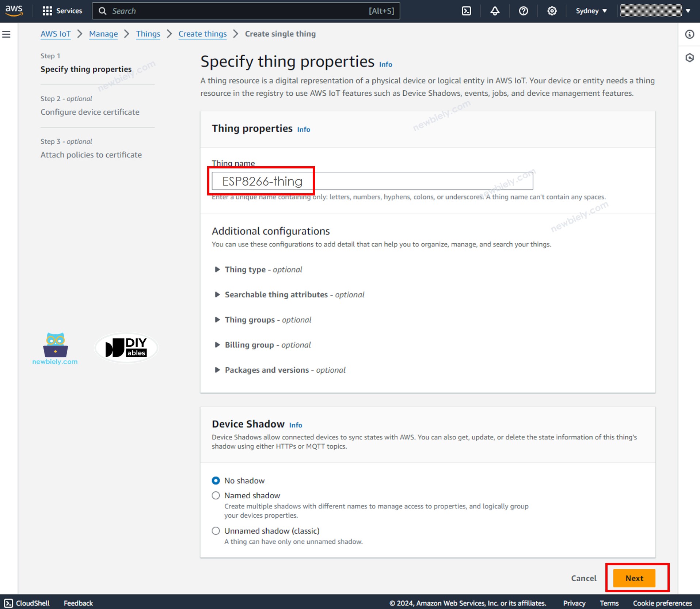Viewport: 700px width, 609px height.
Task: Open the left navigation hamburger menu
Action: tap(7, 34)
